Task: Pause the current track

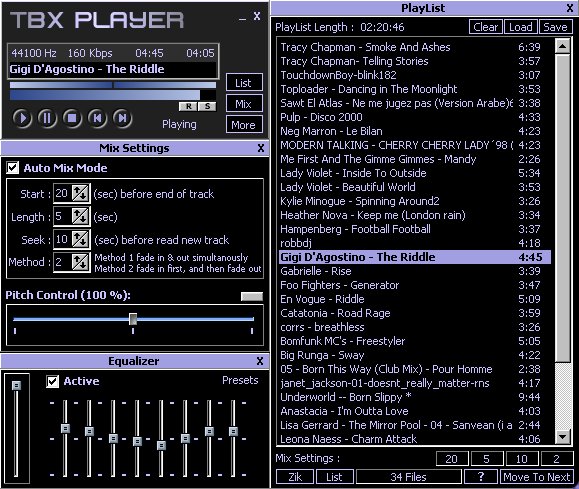Action: [47, 118]
